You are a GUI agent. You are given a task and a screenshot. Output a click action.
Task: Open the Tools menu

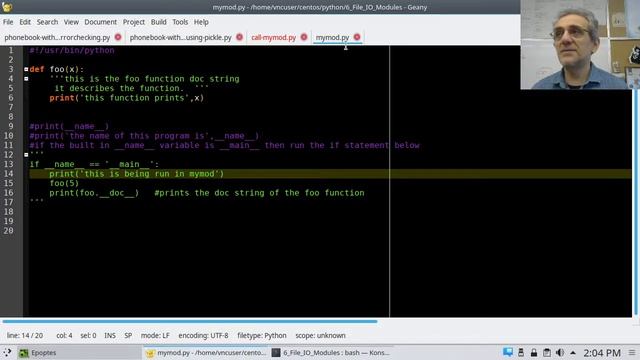[x=180, y=22]
